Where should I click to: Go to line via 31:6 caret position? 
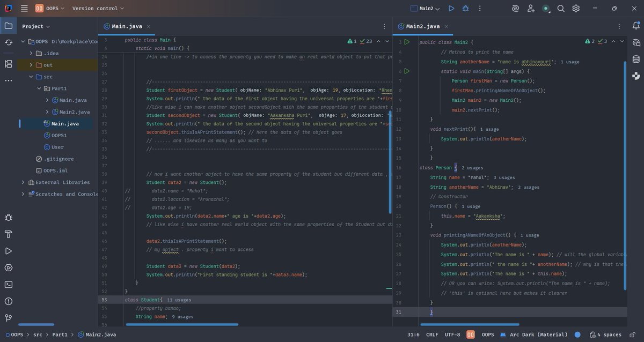coord(413,334)
